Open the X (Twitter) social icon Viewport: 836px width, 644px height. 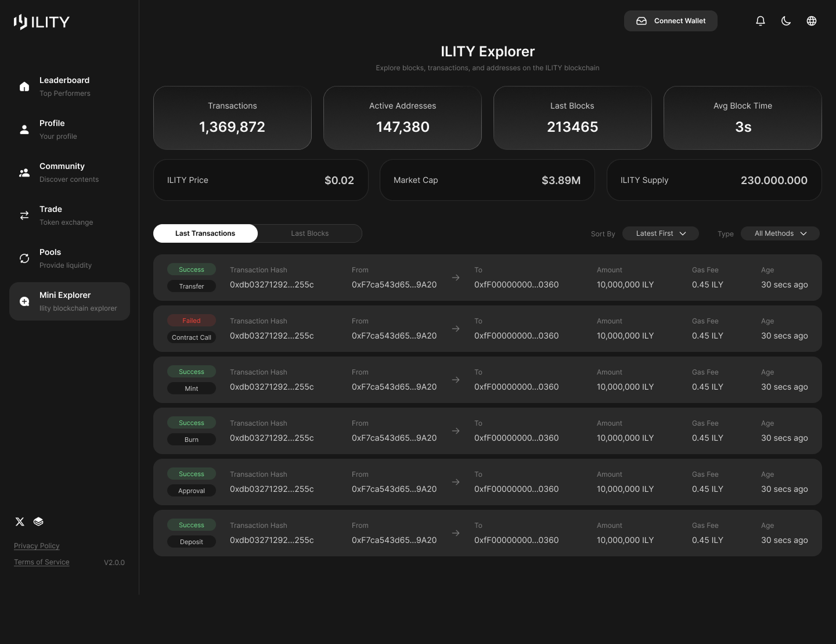(x=20, y=521)
